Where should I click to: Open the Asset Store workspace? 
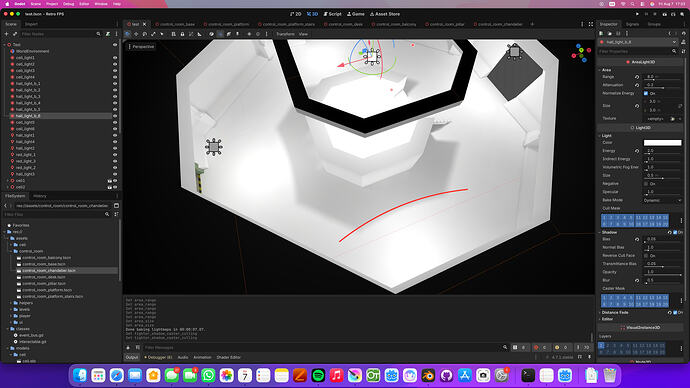(x=385, y=14)
